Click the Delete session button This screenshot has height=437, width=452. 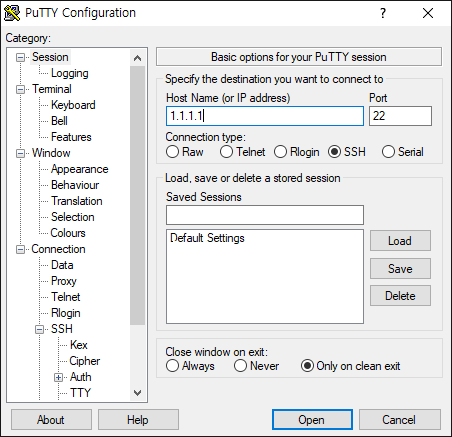pos(400,296)
